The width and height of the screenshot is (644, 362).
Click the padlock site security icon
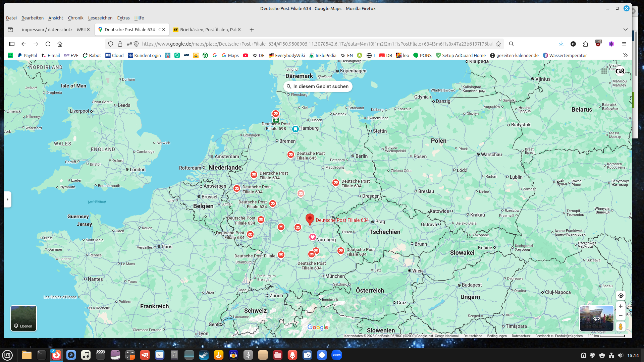pos(120,44)
